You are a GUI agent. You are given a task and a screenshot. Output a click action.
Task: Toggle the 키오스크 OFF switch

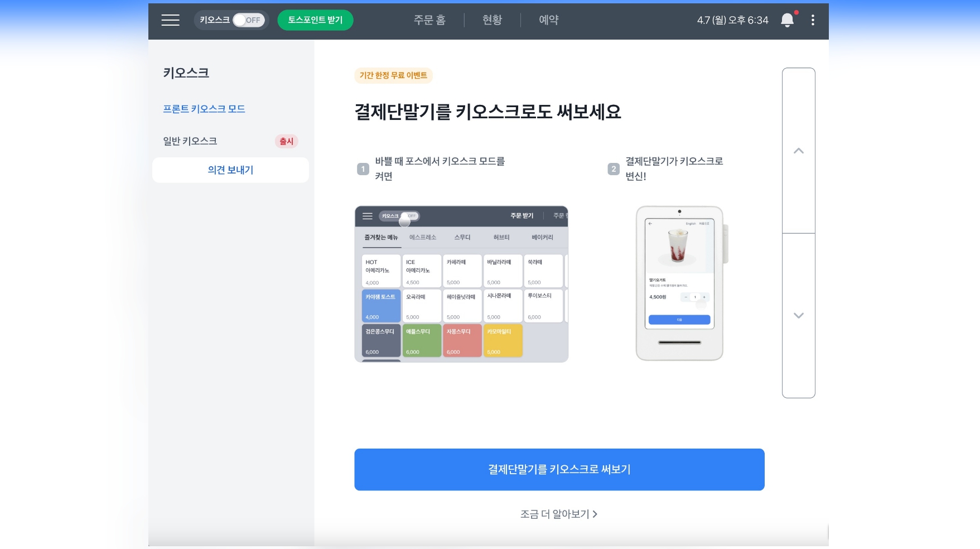(249, 20)
